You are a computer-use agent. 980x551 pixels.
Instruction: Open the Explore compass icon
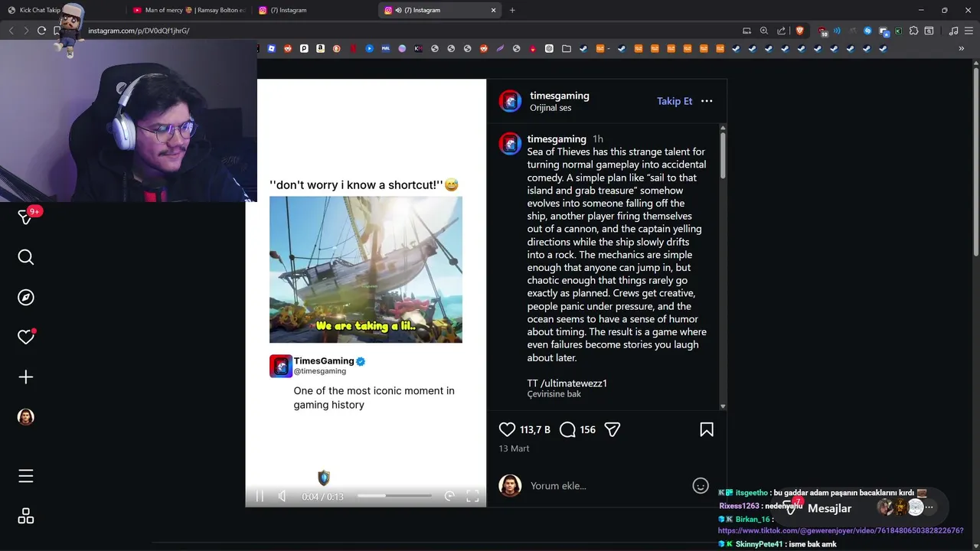26,297
